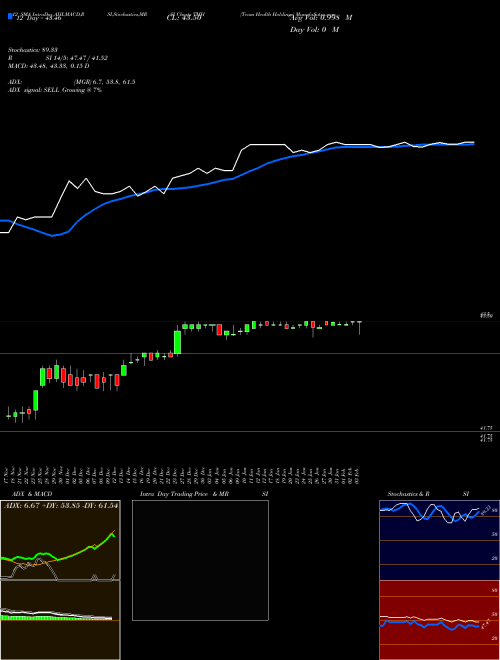The image size is (500, 660).
Task: Click the MACD green histogram panel
Action: pos(60,620)
